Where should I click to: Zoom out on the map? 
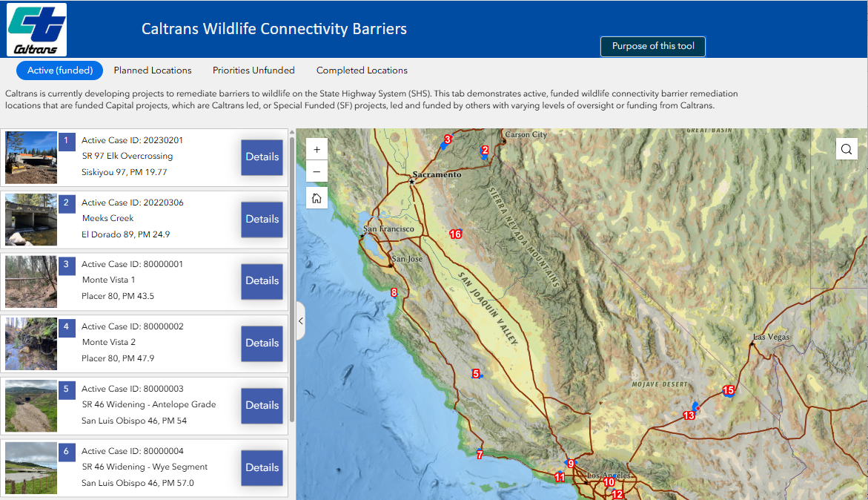[x=317, y=171]
